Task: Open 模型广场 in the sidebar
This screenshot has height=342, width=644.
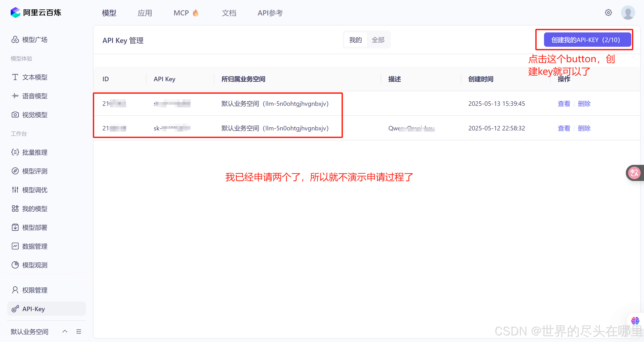Action: tap(34, 40)
